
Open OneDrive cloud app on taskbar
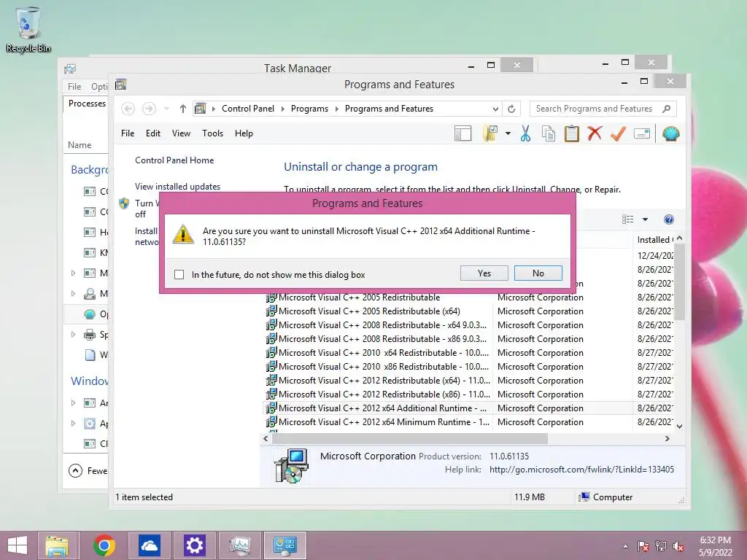point(149,545)
